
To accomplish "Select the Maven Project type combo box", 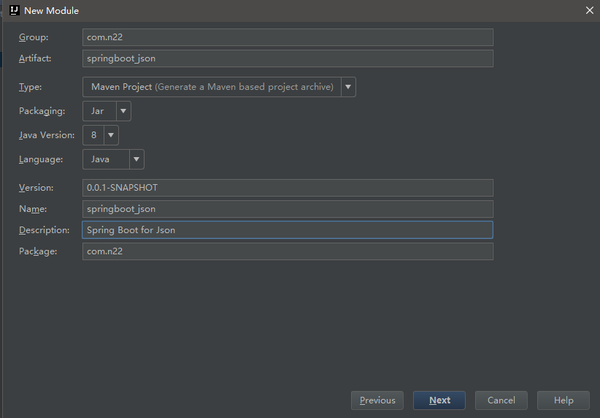I will coord(211,87).
